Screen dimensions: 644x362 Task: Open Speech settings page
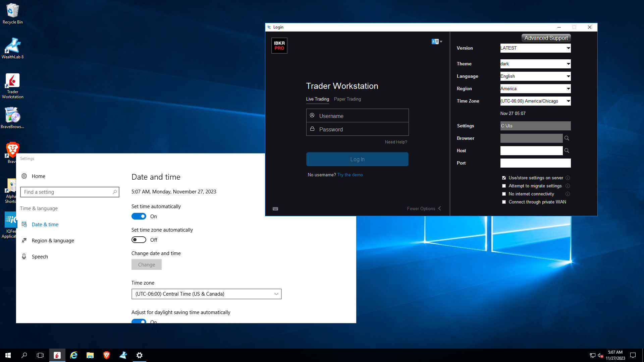coord(40,257)
